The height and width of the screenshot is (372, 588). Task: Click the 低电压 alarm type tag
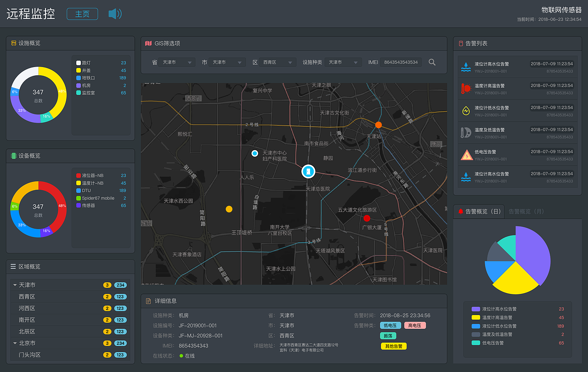390,326
